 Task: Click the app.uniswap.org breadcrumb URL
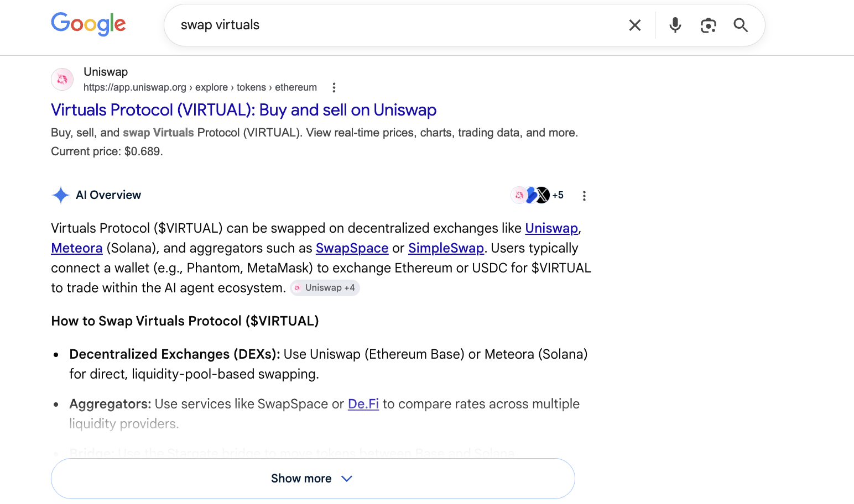click(200, 87)
